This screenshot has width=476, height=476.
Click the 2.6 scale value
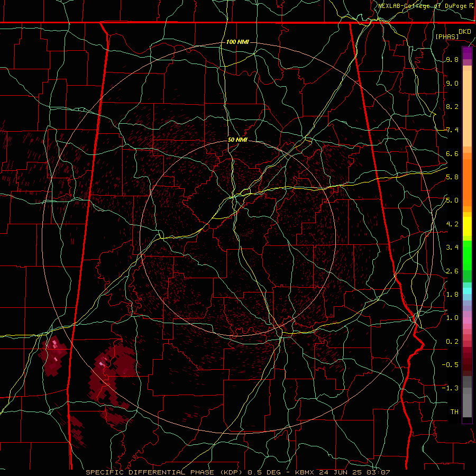pyautogui.click(x=452, y=271)
